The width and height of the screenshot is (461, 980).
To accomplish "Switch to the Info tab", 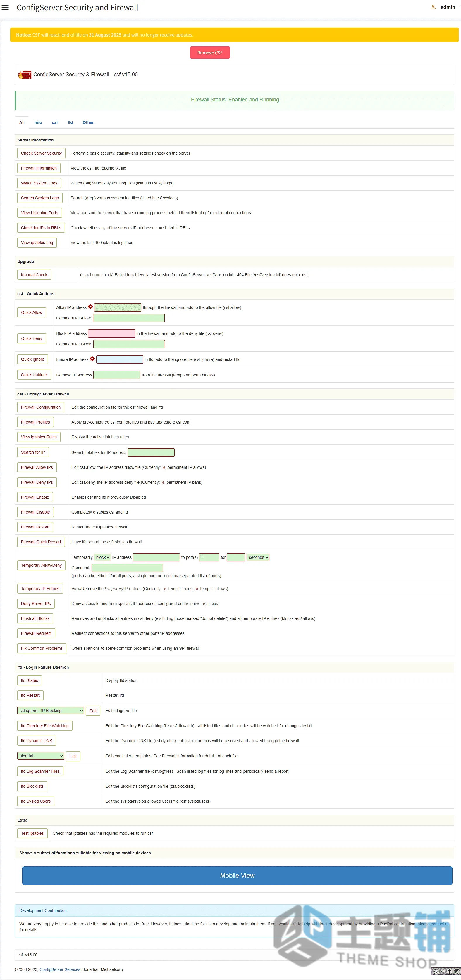I will [38, 122].
